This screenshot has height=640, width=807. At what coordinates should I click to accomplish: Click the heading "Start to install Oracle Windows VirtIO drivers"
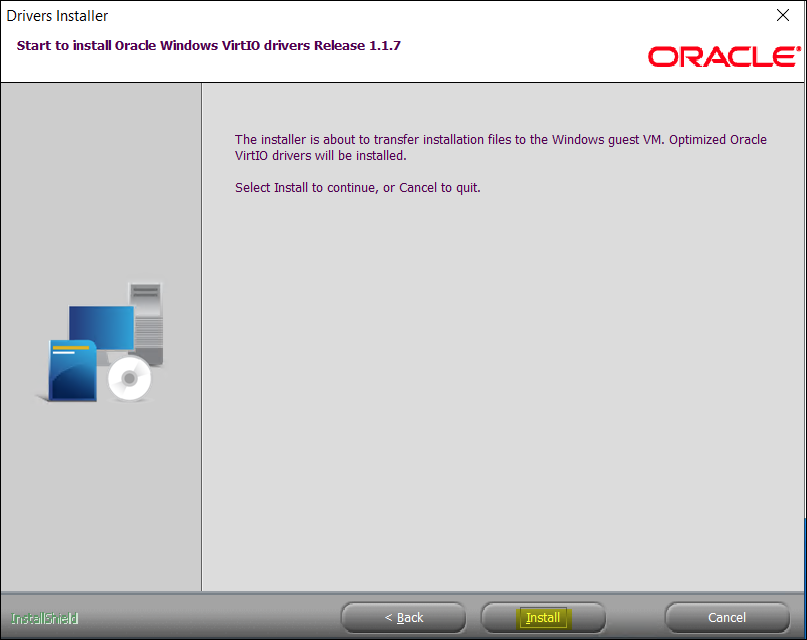208,45
